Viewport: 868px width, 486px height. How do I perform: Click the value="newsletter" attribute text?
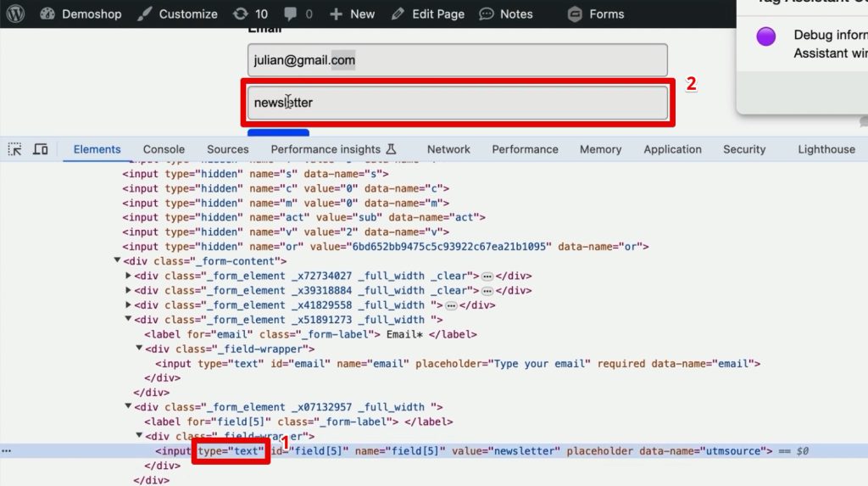coord(506,450)
